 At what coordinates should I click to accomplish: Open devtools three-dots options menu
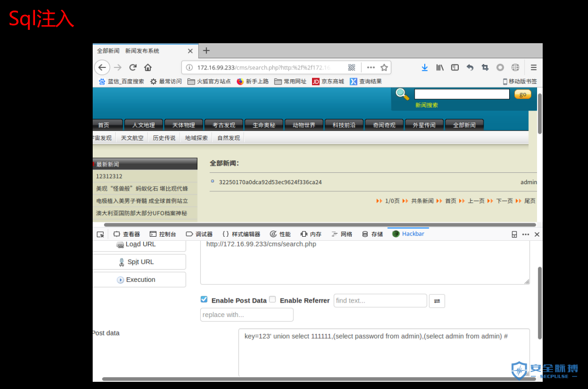pyautogui.click(x=526, y=234)
